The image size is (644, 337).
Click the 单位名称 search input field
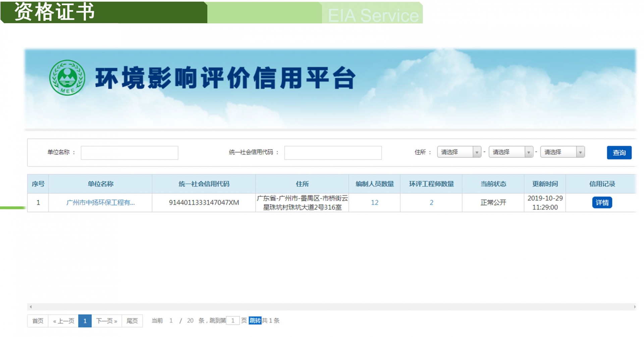[129, 153]
